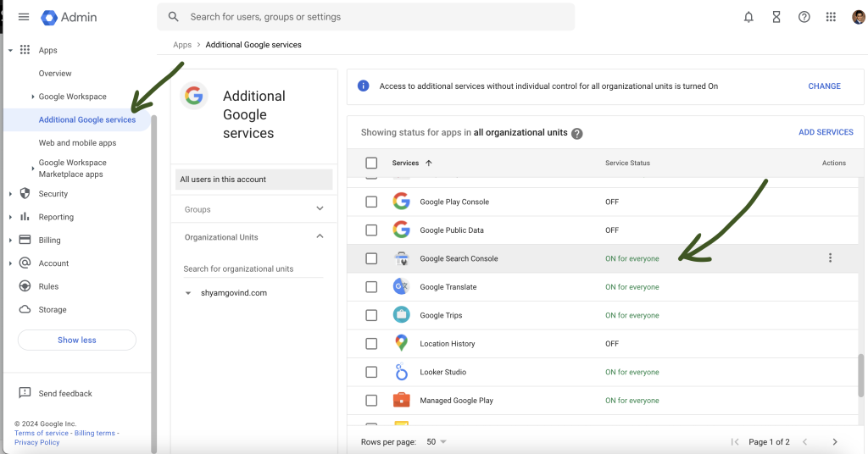Click the Location History pin icon
Screen dimensions: 868x454
click(x=401, y=343)
